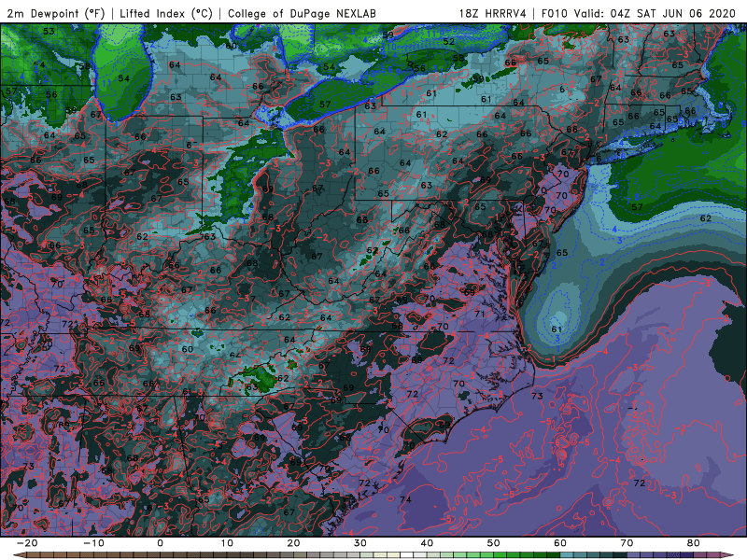Click the 10 label on the color scale
Viewport: 747px width, 560px height.
coord(227,543)
